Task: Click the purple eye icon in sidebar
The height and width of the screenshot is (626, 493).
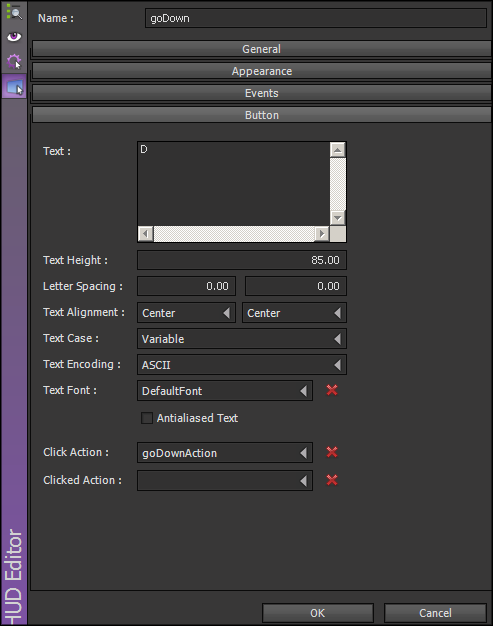Action: pyautogui.click(x=14, y=37)
